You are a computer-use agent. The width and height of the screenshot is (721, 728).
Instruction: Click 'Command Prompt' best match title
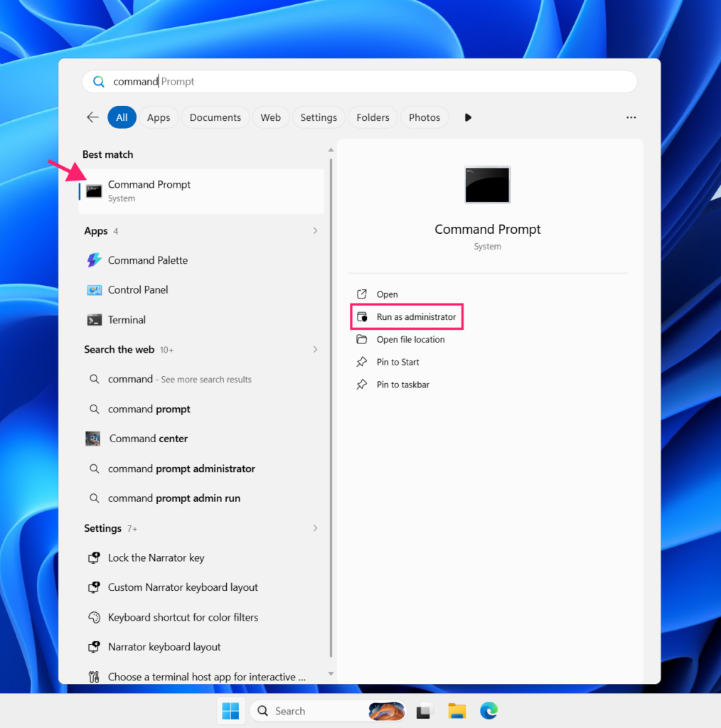click(149, 184)
